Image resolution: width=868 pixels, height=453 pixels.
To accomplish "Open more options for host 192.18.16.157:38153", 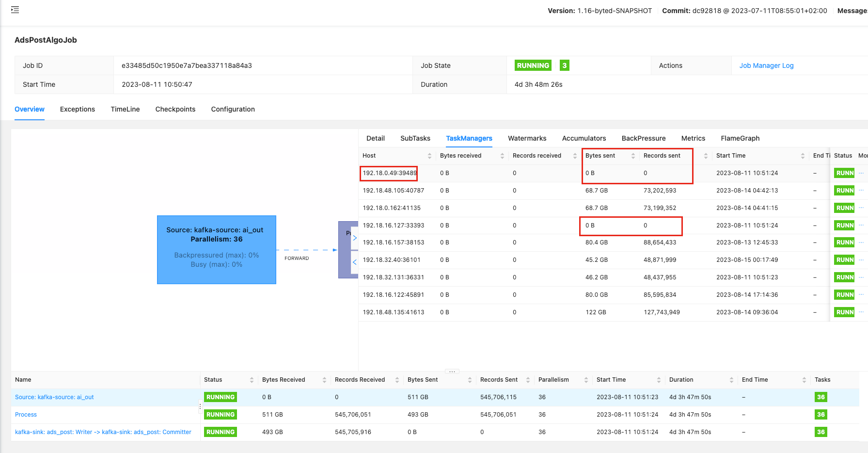I will click(x=861, y=243).
